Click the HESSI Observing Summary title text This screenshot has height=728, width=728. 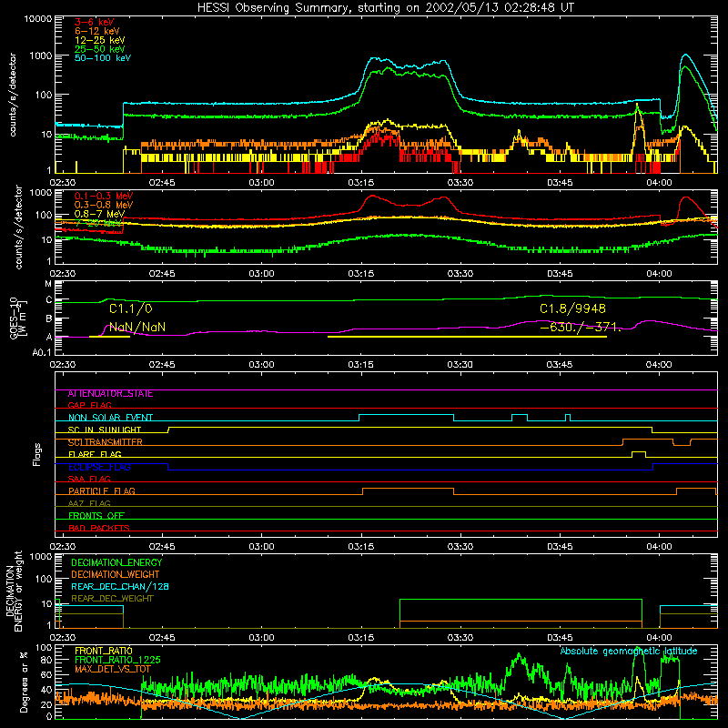coord(385,8)
